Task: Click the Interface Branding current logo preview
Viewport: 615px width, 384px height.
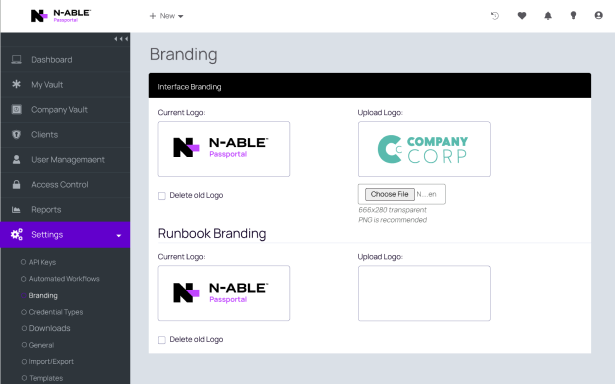Action: point(224,149)
